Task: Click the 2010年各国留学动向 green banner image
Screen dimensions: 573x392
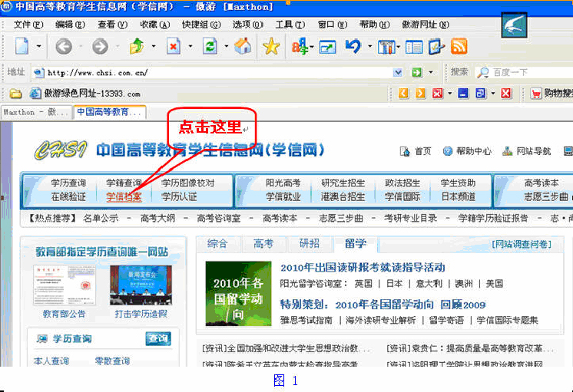Action: pyautogui.click(x=238, y=294)
